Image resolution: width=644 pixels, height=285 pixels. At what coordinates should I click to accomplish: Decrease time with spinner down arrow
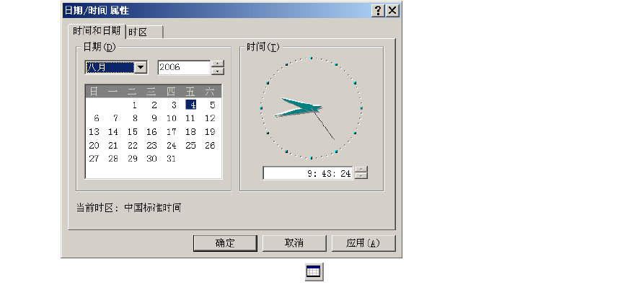click(x=361, y=176)
